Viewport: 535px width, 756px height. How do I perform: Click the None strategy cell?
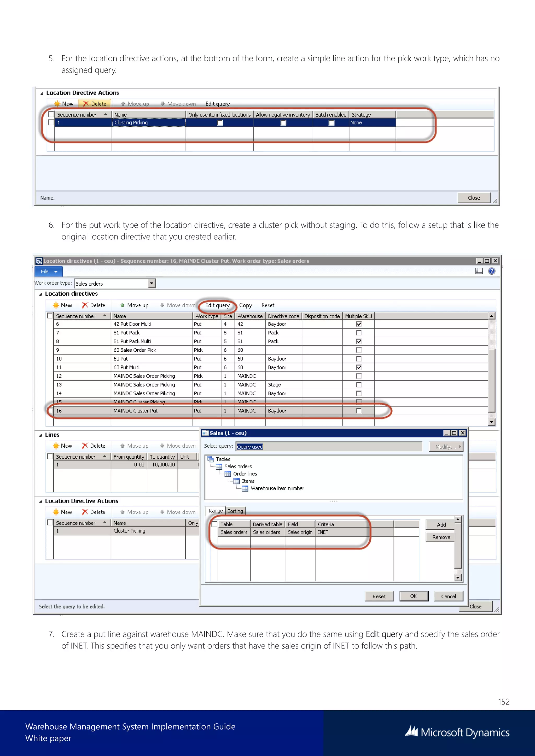point(372,122)
